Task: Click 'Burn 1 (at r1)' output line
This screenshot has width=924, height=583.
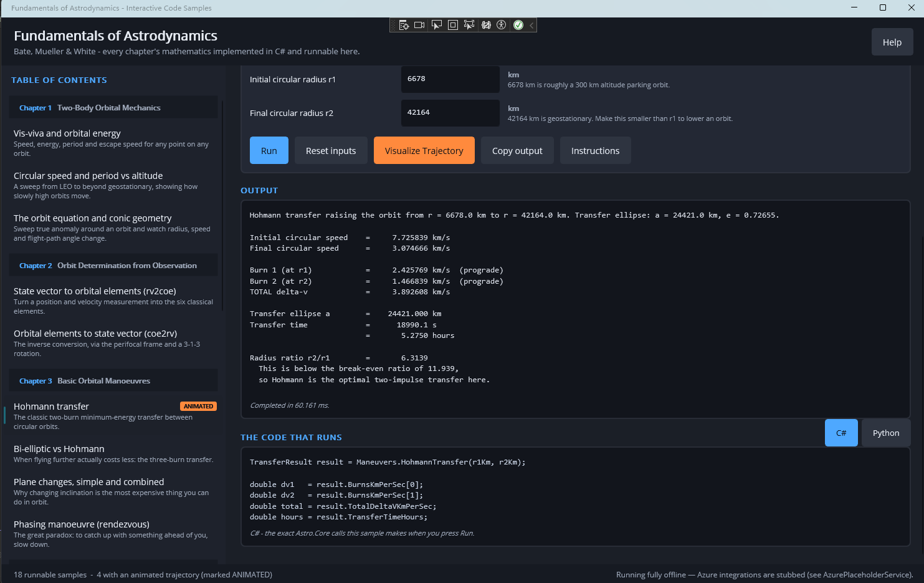Action: (376, 270)
